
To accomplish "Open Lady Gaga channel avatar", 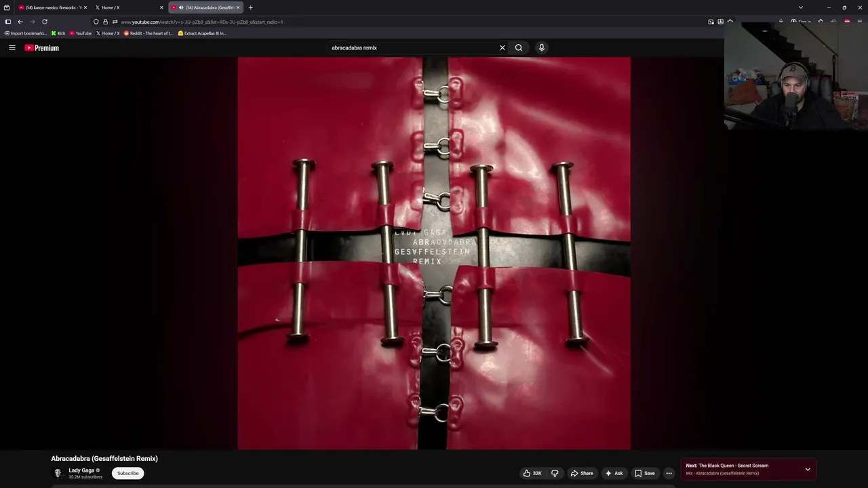I will pyautogui.click(x=58, y=473).
